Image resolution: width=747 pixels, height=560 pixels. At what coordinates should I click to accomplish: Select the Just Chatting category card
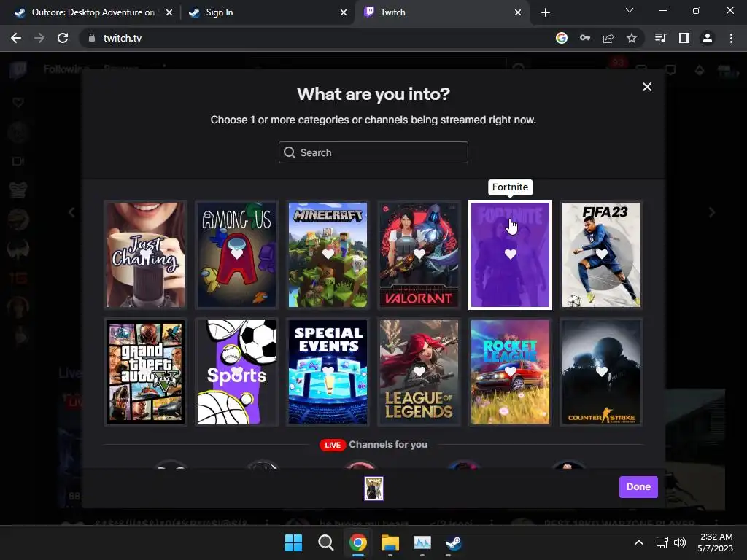[145, 254]
